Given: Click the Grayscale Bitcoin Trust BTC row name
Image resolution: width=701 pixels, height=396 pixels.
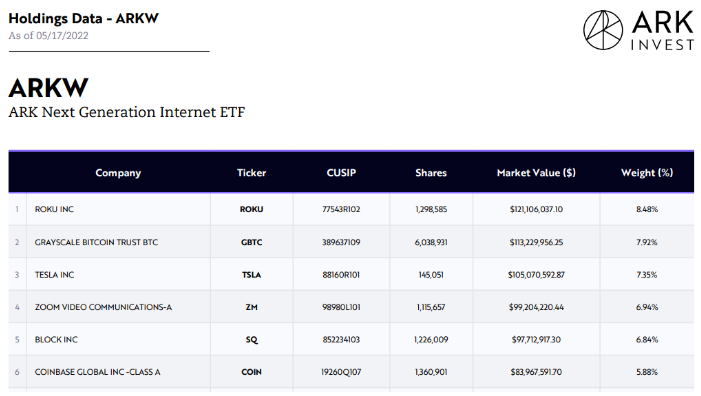Looking at the screenshot, I should click(x=96, y=242).
